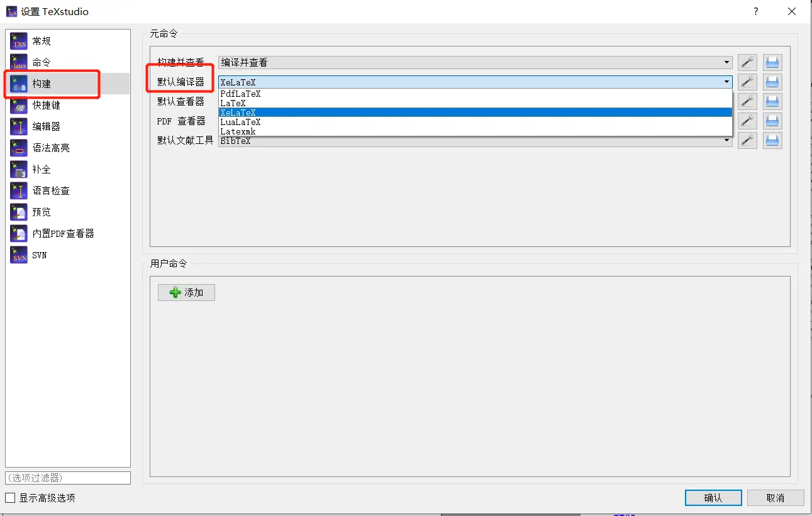812x516 pixels.
Task: Open the 命令 settings page
Action: click(68, 62)
